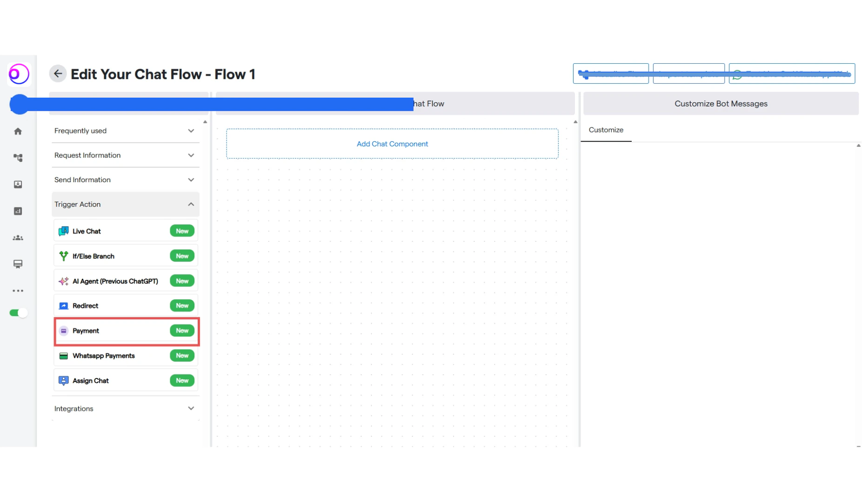Click up arrow of chat flow scrollbar
This screenshot has width=868, height=502.
[x=575, y=122]
